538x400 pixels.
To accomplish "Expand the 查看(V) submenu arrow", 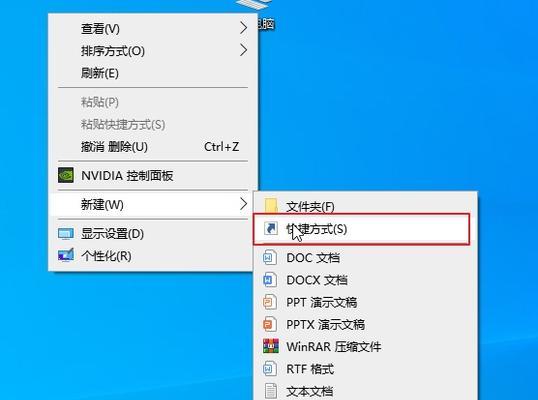I will (243, 28).
